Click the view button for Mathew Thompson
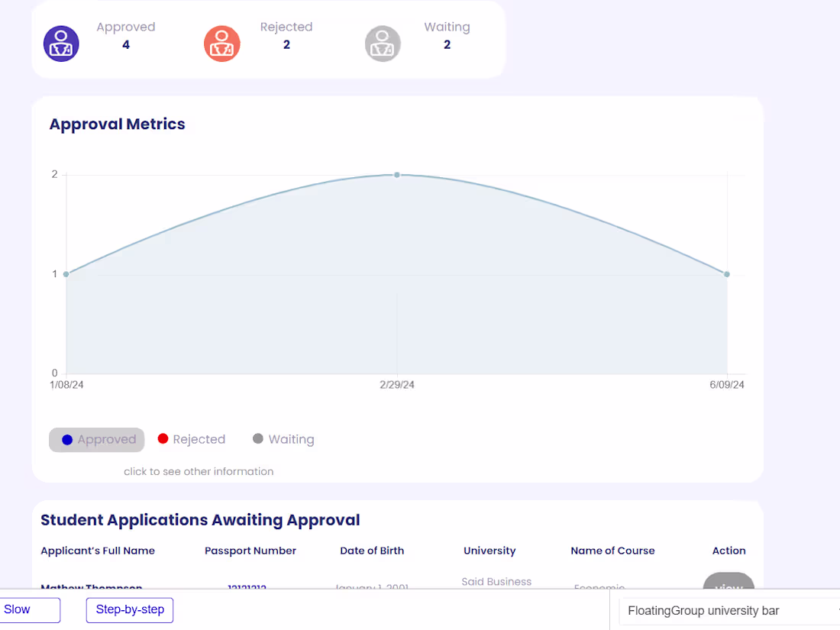This screenshot has width=840, height=630. 728,588
